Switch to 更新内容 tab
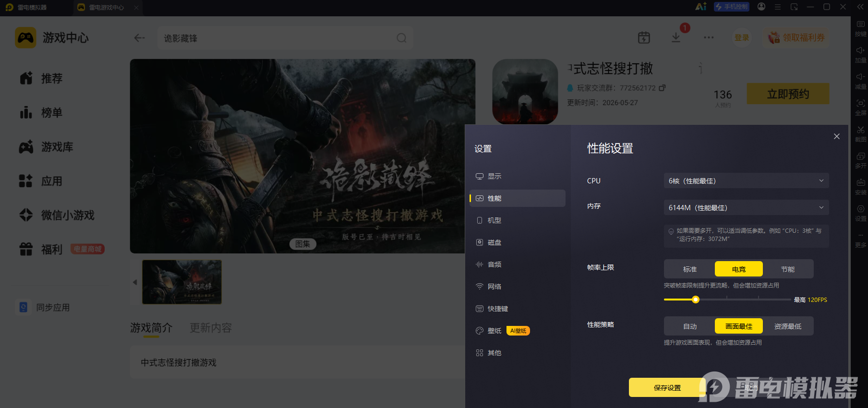Screen dimensions: 868x408 click(211, 328)
